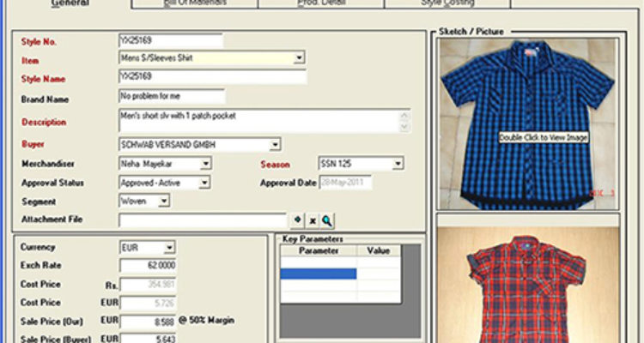Click the Description scrollbar down arrow
644x343 pixels.
pyautogui.click(x=404, y=126)
